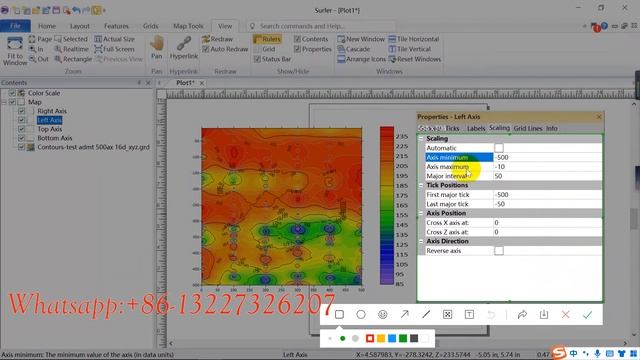Tile windows horizontally
640x360 pixels.
[x=413, y=39]
